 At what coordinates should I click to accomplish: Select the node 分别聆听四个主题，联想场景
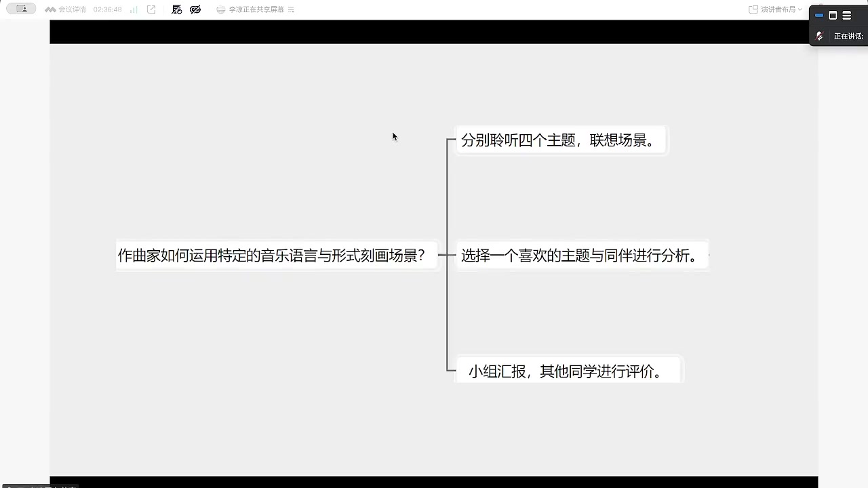561,140
